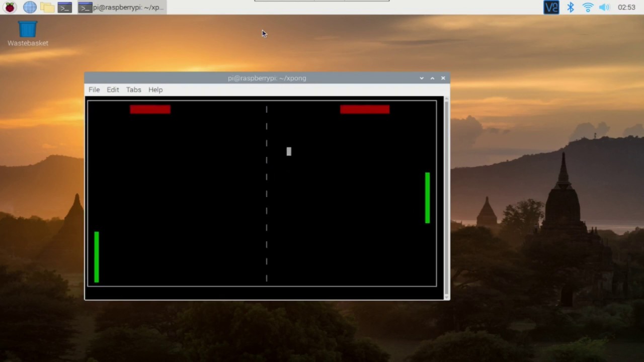
Task: Open the Tabs menu in the terminal
Action: [x=133, y=89]
